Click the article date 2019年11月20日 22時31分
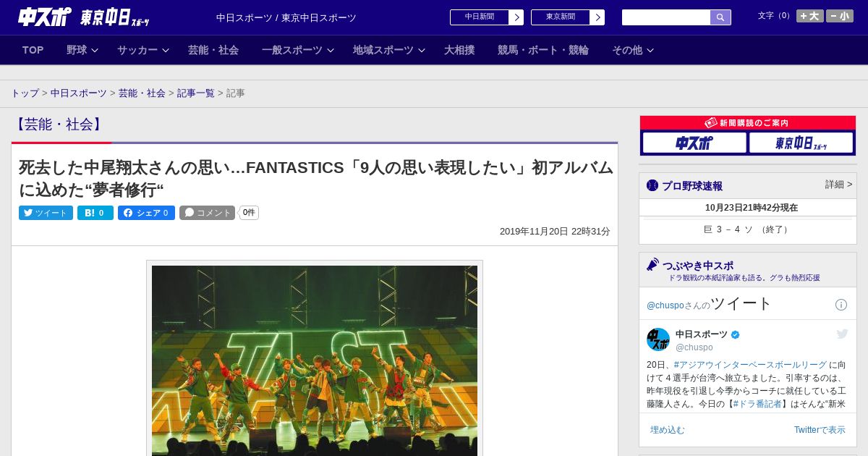 pos(555,232)
